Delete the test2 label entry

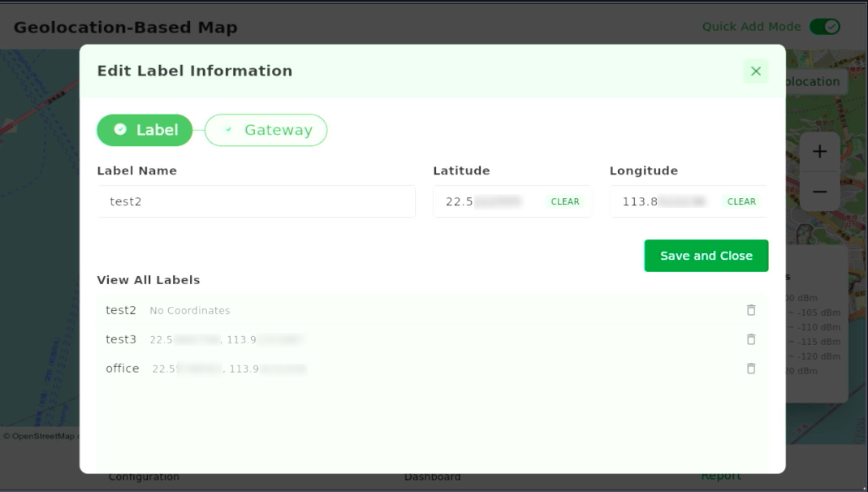tap(750, 310)
